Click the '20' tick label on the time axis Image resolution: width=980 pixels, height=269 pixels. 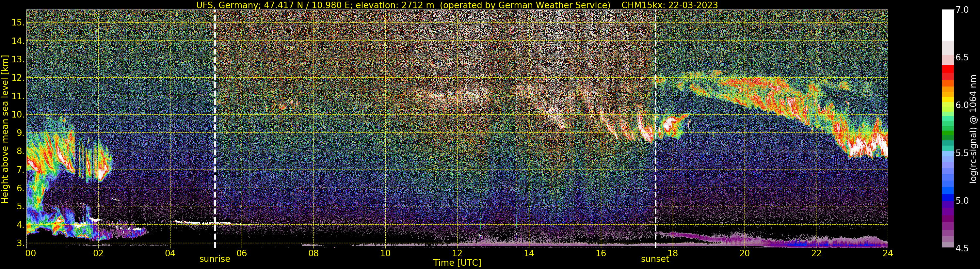pos(745,253)
